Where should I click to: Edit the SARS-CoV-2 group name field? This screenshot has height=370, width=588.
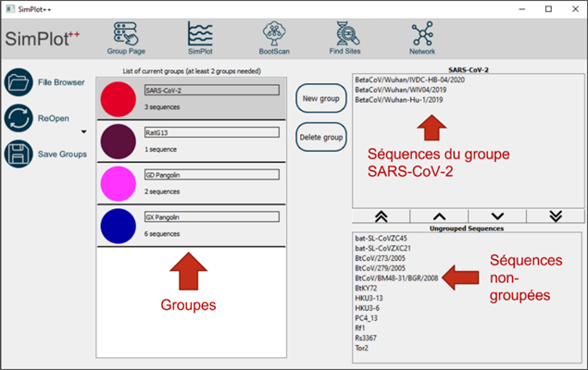212,91
